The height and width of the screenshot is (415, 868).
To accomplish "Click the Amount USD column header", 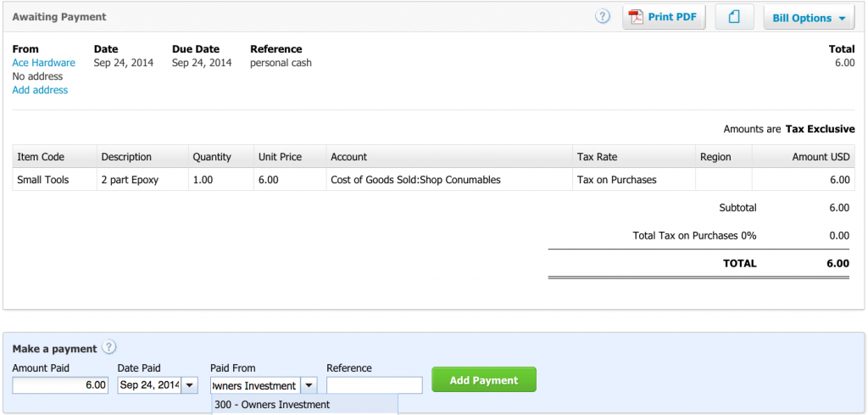I will (x=804, y=157).
